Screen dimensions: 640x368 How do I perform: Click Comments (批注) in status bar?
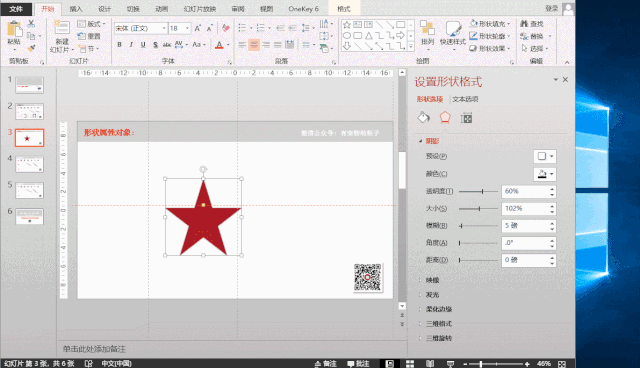pyautogui.click(x=358, y=364)
